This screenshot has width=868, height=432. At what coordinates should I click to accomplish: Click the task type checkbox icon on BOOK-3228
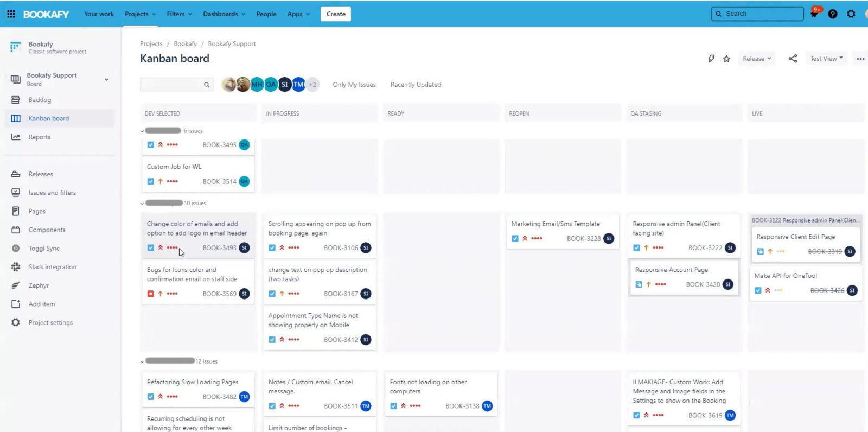(x=515, y=238)
